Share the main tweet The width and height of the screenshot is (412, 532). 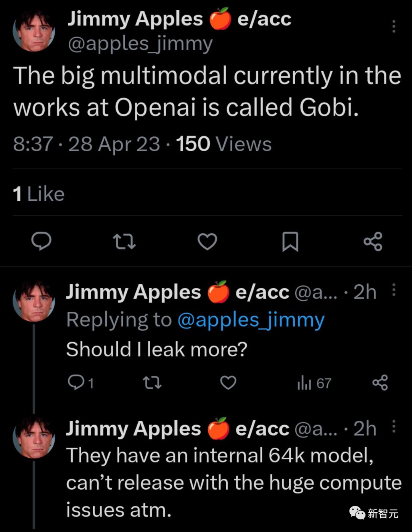tap(373, 242)
